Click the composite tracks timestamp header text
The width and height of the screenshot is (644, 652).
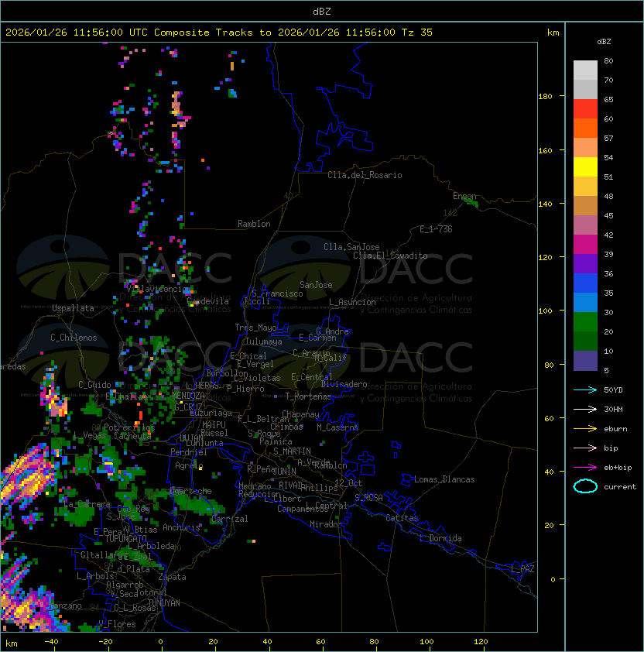pos(219,33)
